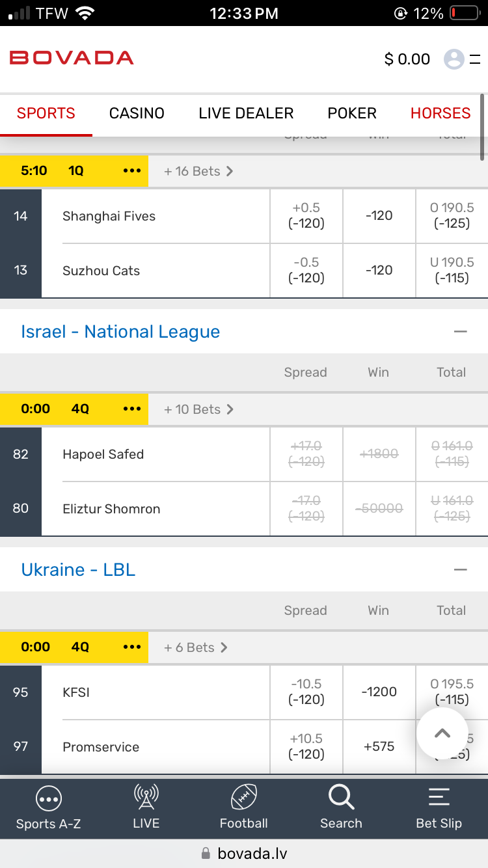Open the Football icon in bottom bar

[x=244, y=797]
